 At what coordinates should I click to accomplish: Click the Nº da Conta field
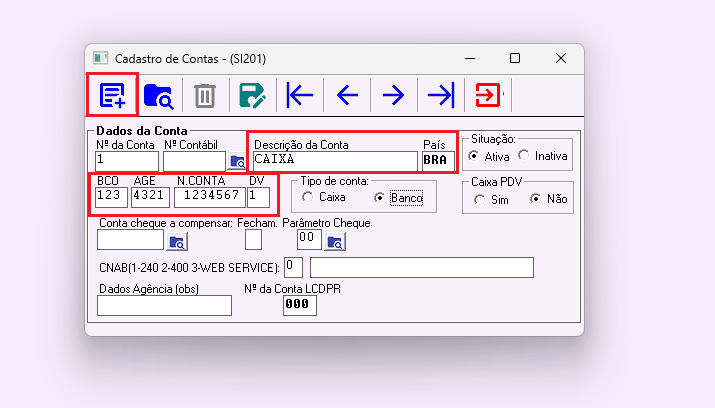click(127, 161)
